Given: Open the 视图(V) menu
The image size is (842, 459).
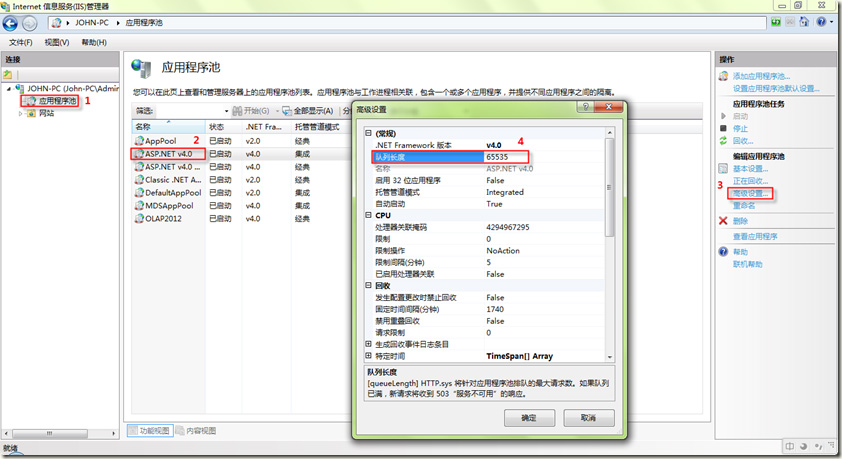Looking at the screenshot, I should click(57, 43).
